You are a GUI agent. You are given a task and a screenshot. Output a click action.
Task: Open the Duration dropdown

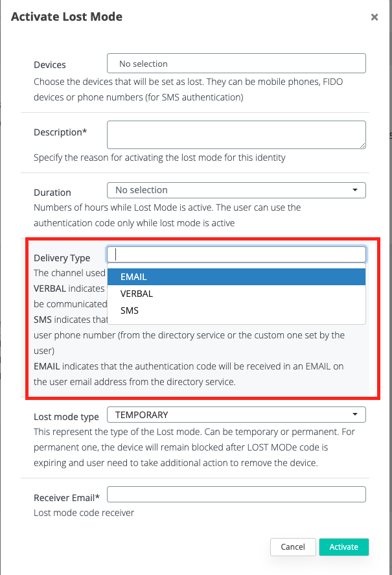pyautogui.click(x=236, y=190)
